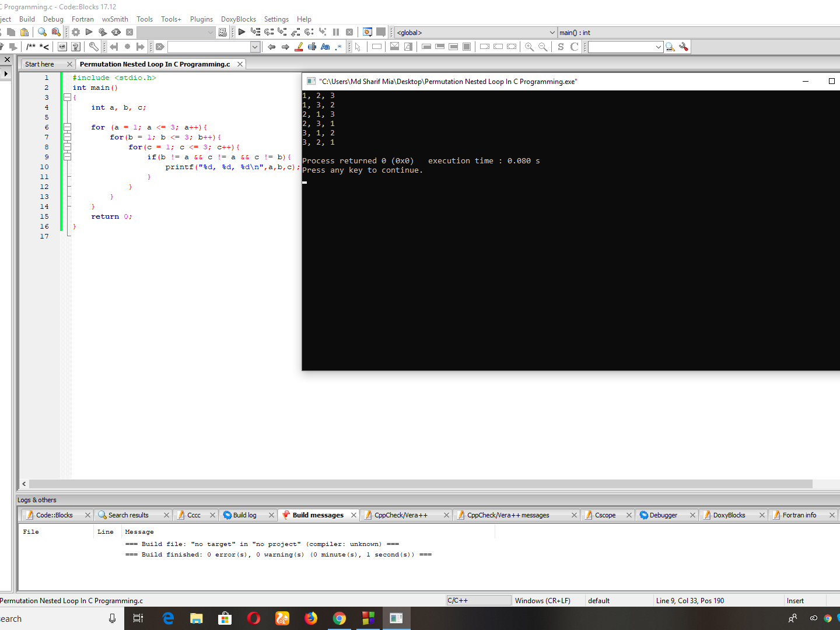
Task: Click the Rebuild icon
Action: [x=116, y=32]
